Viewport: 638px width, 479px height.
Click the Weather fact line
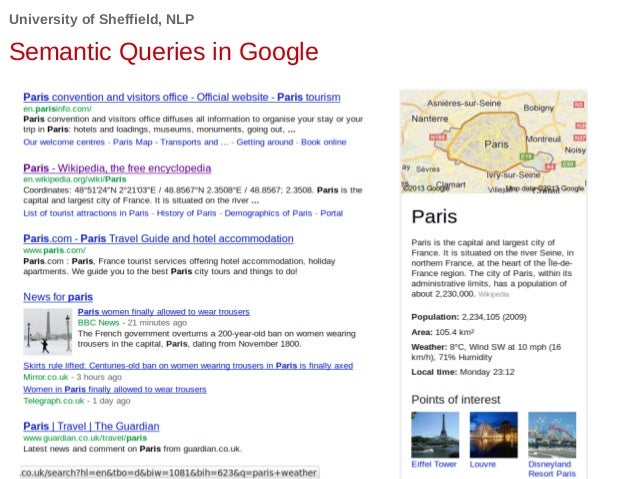click(x=486, y=352)
